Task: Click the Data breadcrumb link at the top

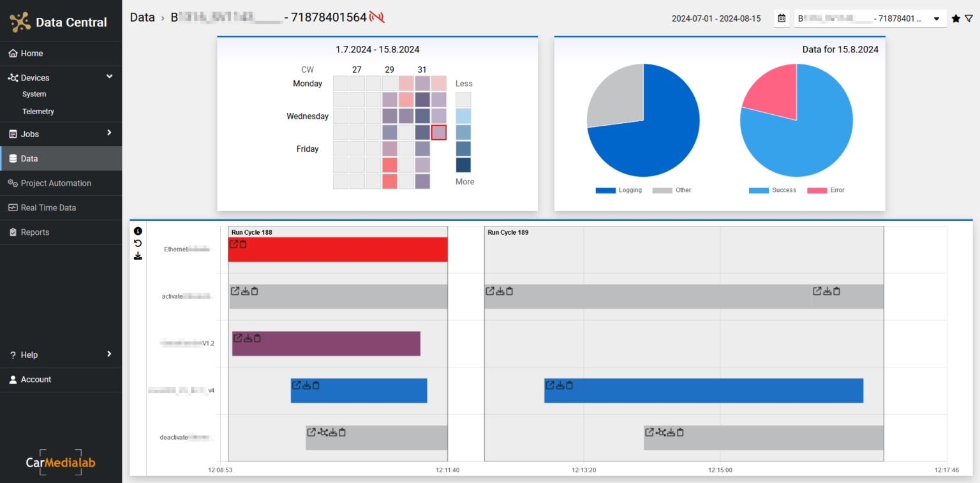Action: (142, 17)
